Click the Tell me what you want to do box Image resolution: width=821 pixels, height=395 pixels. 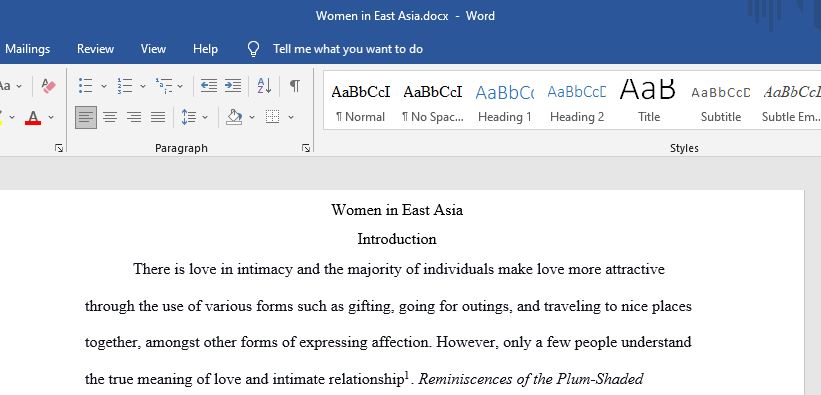[348, 49]
